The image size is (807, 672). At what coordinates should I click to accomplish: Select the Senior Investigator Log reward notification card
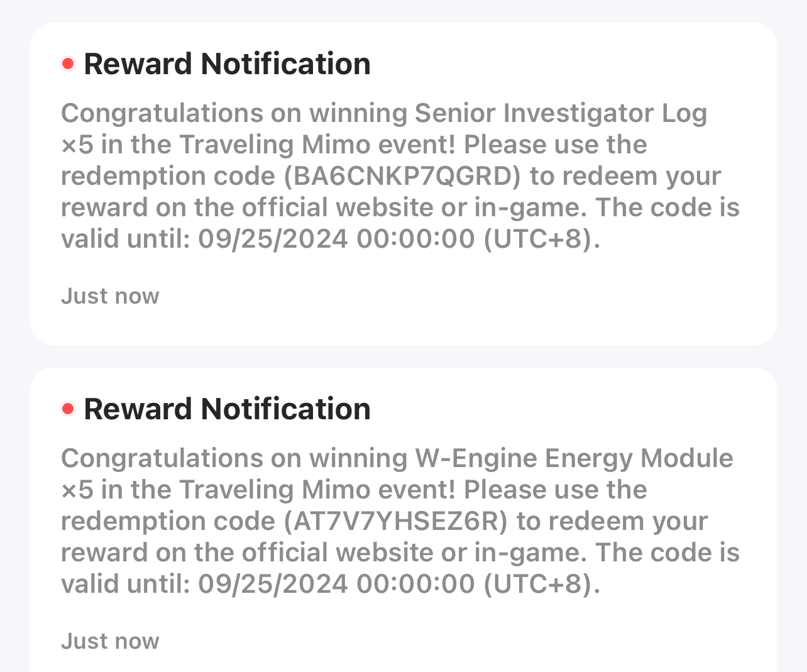[403, 182]
